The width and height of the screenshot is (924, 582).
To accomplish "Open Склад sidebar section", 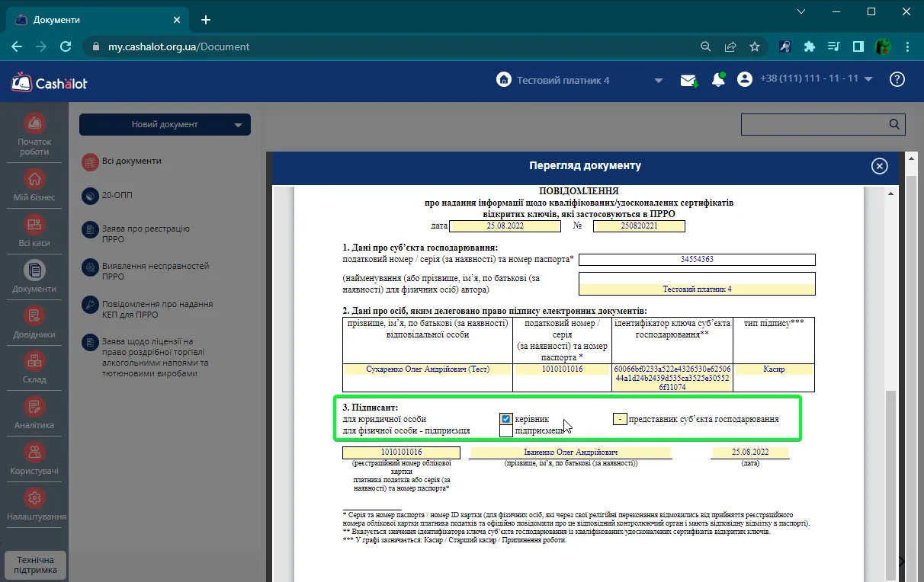I will coord(34,367).
